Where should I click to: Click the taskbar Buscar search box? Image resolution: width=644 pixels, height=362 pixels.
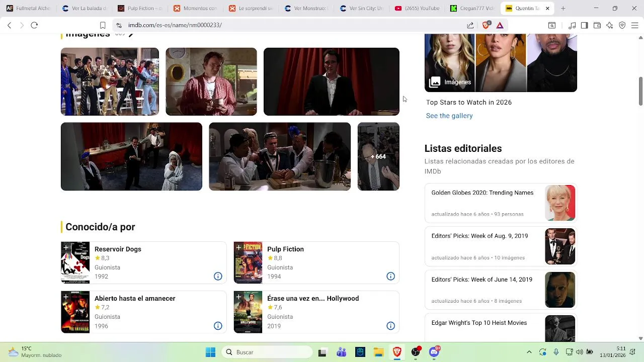(267, 352)
